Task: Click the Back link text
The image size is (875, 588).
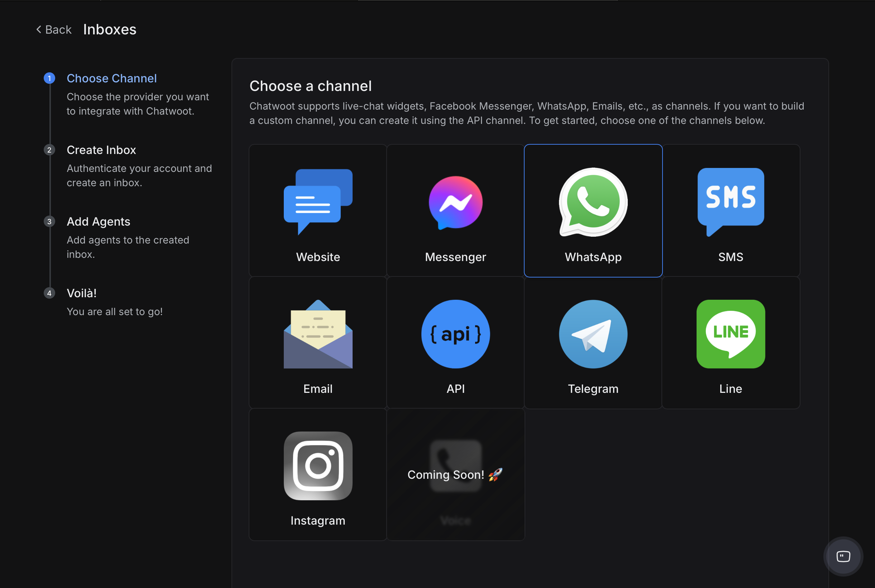Action: click(x=58, y=29)
